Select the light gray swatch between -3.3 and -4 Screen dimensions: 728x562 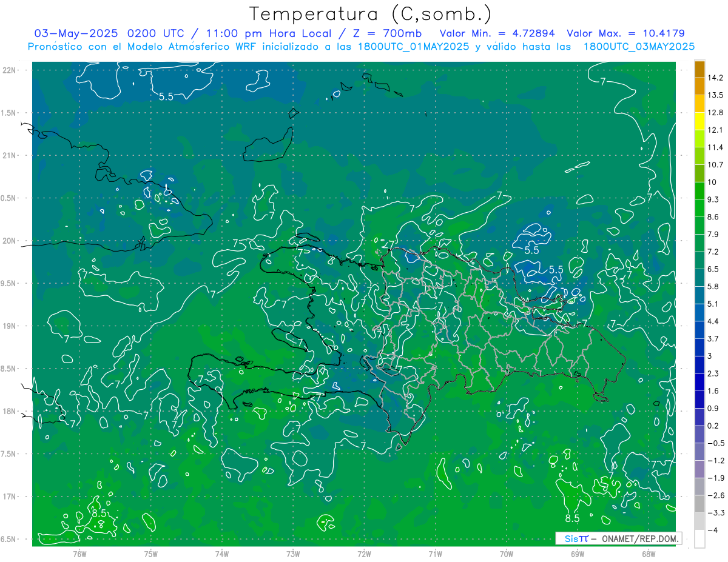point(699,521)
